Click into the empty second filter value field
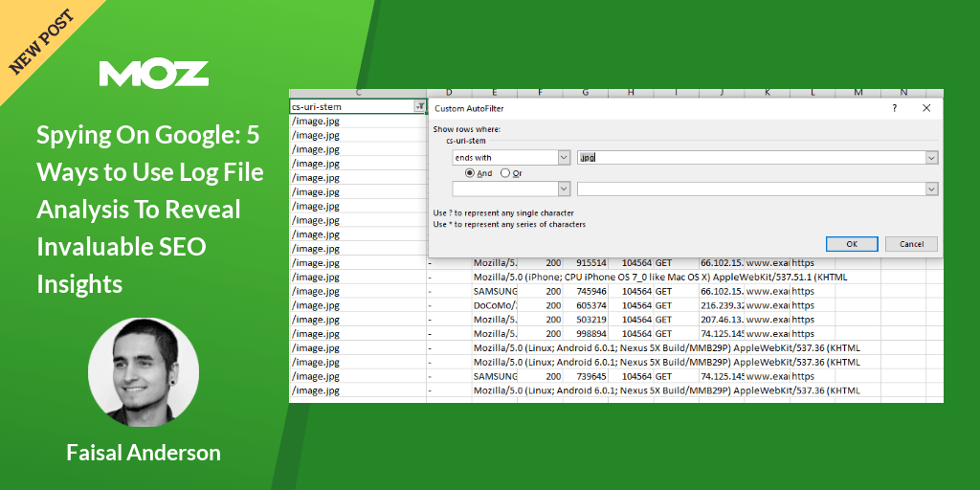Screen dimensions: 980x490 pyautogui.click(x=751, y=189)
